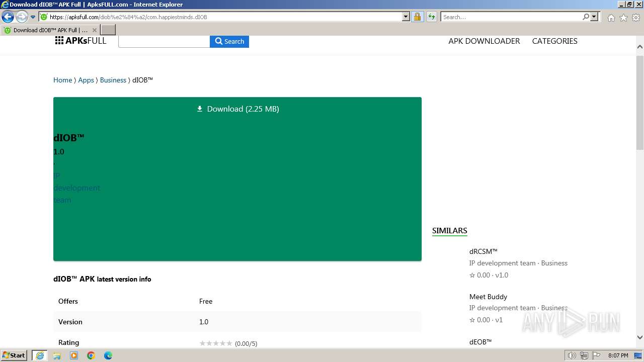Go back with the browser Back arrow
This screenshot has width=644, height=362.
point(8,17)
